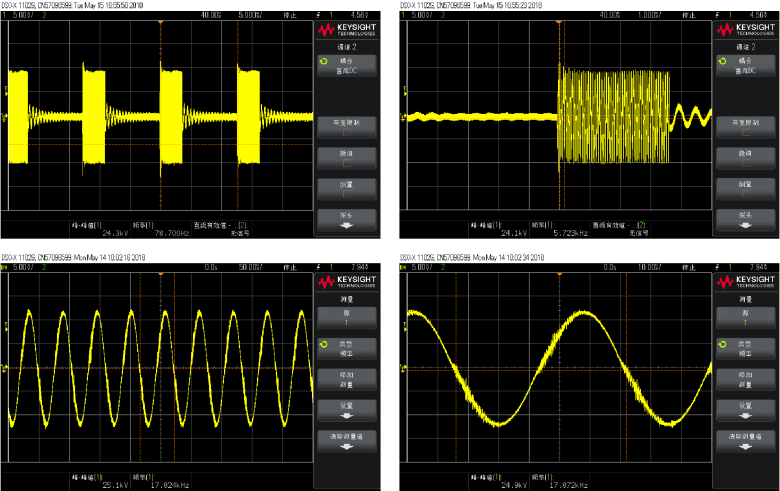
Task: Click green knob icon on Type softkey, 17.824kHz capture
Action: click(x=325, y=343)
